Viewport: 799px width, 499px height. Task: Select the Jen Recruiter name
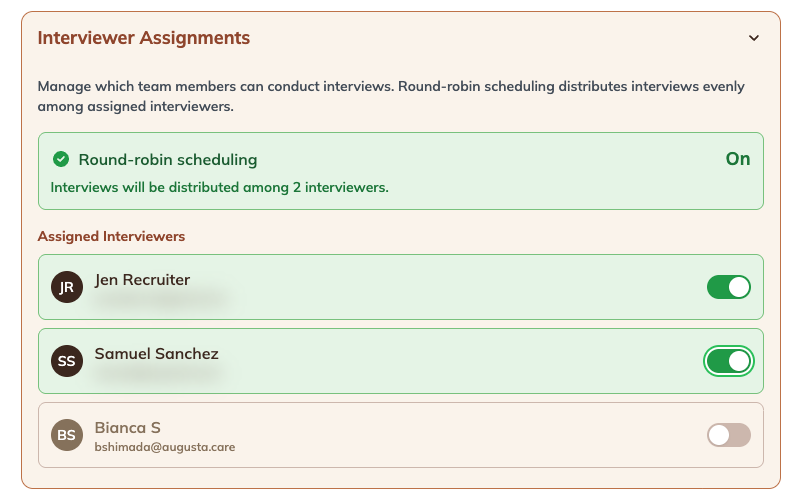pos(142,279)
